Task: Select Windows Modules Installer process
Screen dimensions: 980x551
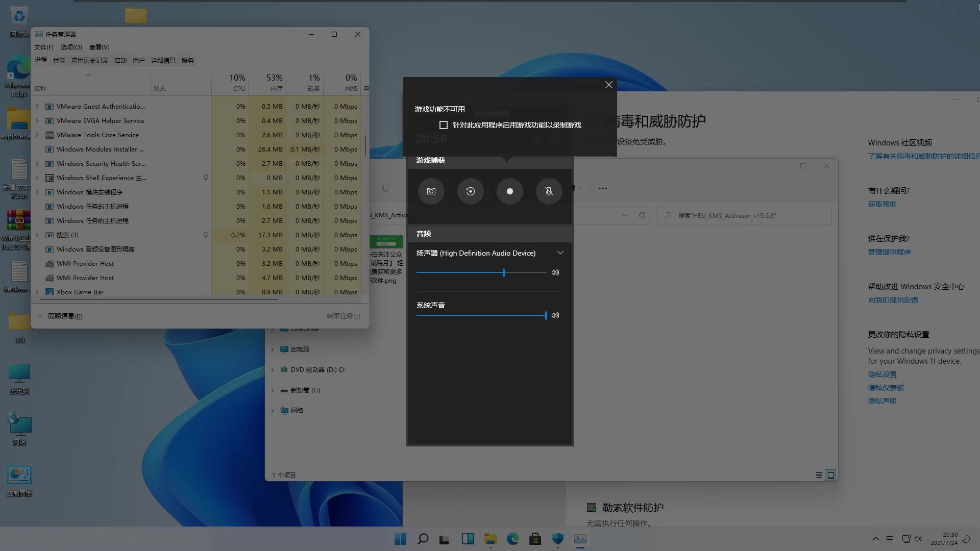Action: 197,149
